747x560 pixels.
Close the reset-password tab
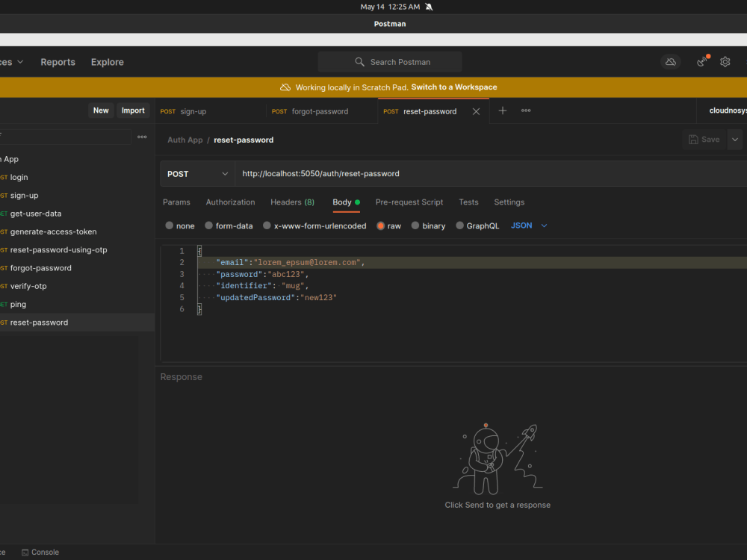coord(476,111)
